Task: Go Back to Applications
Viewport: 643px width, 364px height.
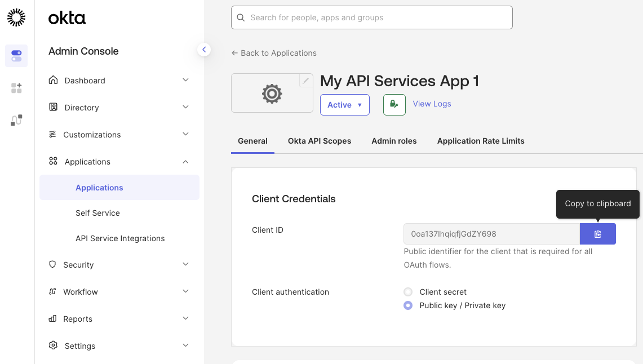Action: [274, 53]
